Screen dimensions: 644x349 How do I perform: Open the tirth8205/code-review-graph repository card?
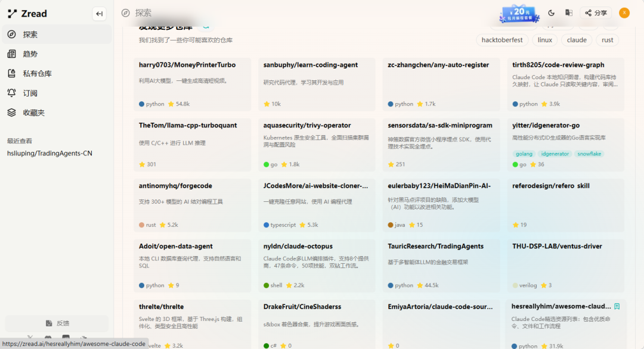pyautogui.click(x=565, y=85)
